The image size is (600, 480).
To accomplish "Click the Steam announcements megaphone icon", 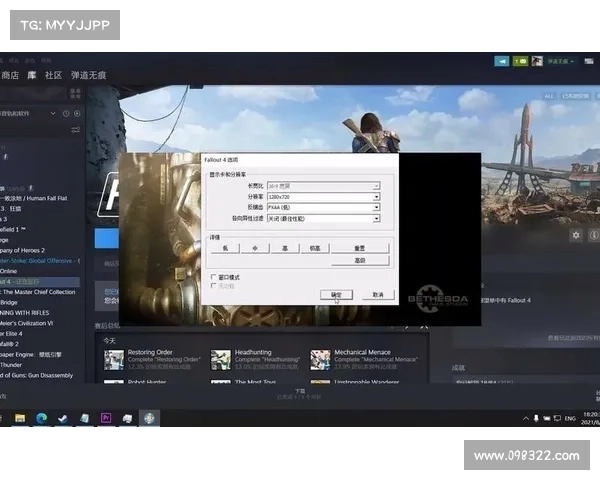I will (x=501, y=61).
